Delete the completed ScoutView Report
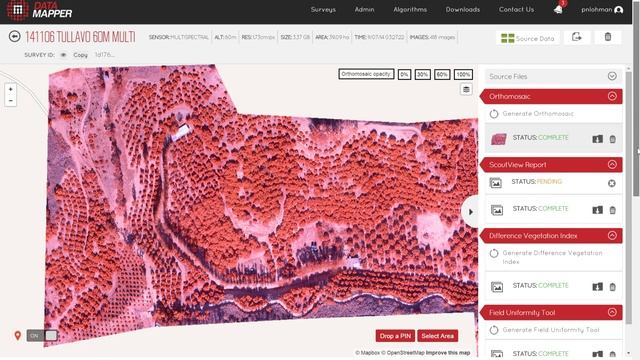 pos(613,210)
